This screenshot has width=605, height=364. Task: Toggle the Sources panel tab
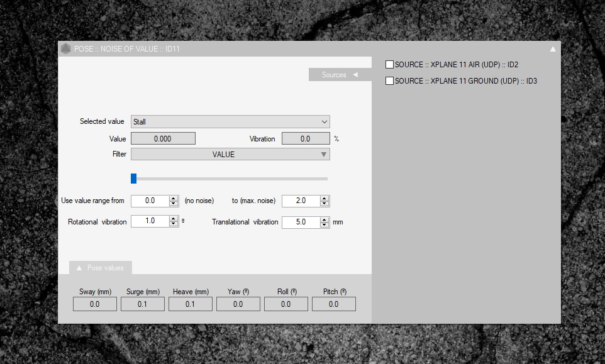340,75
